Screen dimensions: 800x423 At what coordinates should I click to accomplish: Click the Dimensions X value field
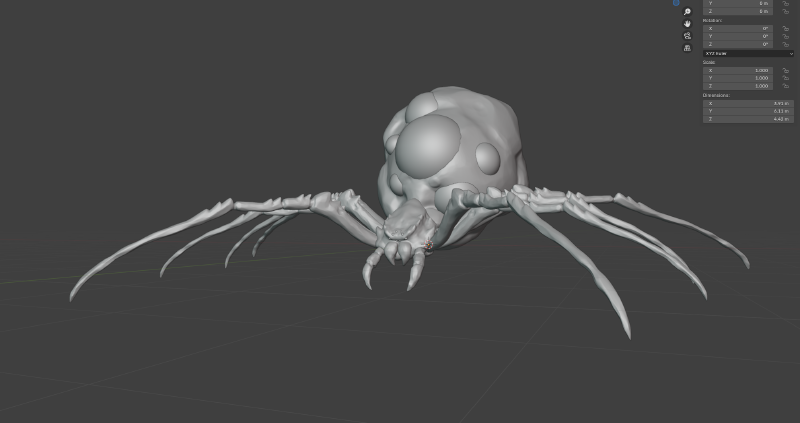pyautogui.click(x=748, y=103)
